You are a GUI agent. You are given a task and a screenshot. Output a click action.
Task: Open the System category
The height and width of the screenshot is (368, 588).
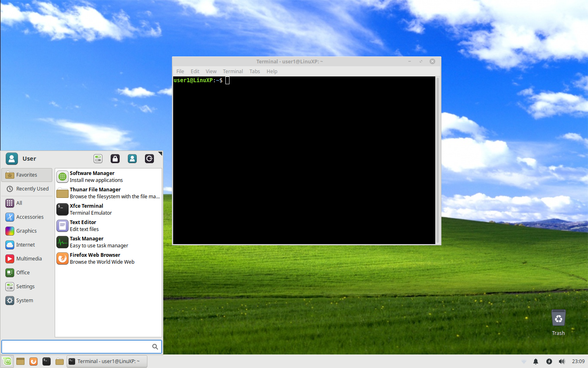point(27,300)
